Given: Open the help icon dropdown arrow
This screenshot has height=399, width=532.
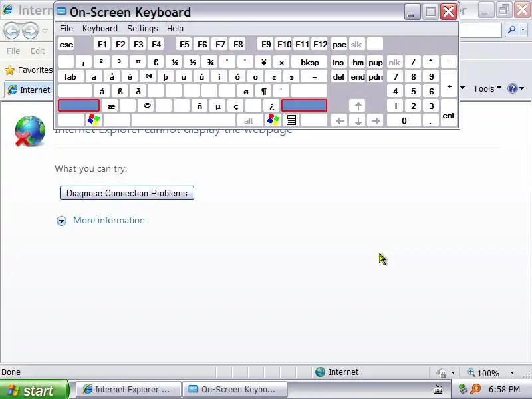Looking at the screenshot, I should pos(521,88).
